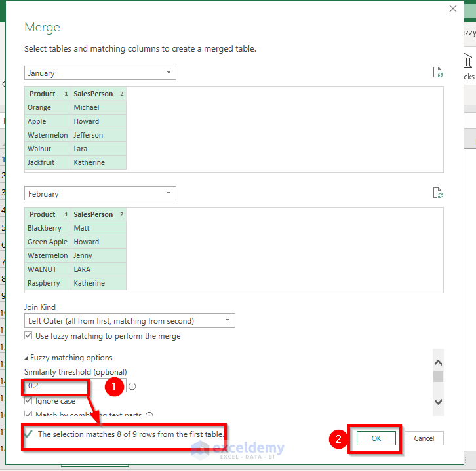Click the Blackberry cell in February table

tap(48, 228)
